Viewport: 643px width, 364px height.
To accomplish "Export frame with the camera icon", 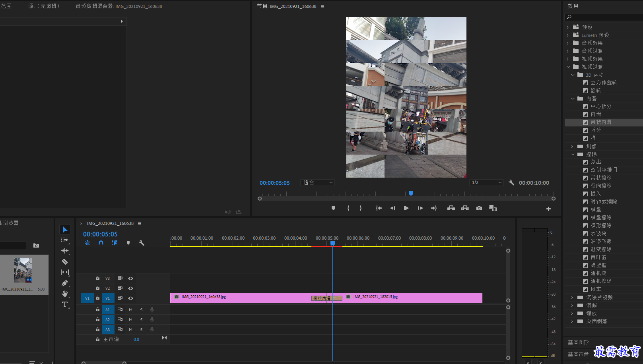I will (479, 208).
